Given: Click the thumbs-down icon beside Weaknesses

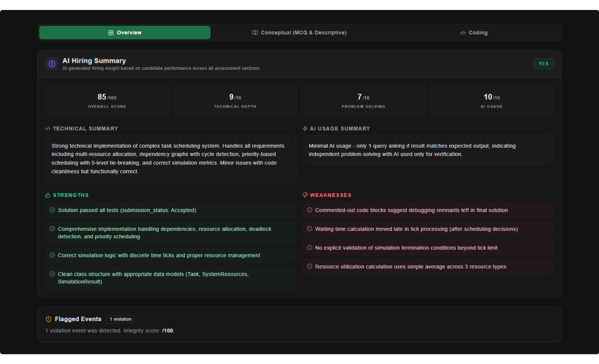Looking at the screenshot, I should (305, 195).
